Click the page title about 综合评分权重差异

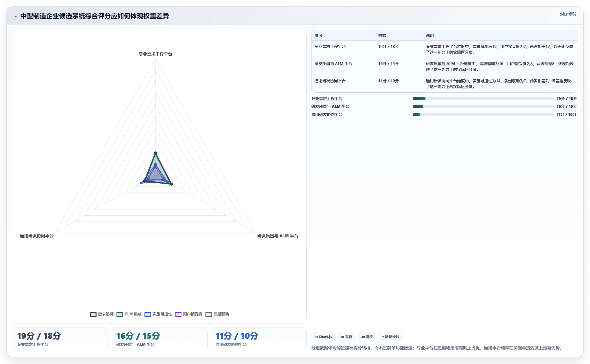95,16
